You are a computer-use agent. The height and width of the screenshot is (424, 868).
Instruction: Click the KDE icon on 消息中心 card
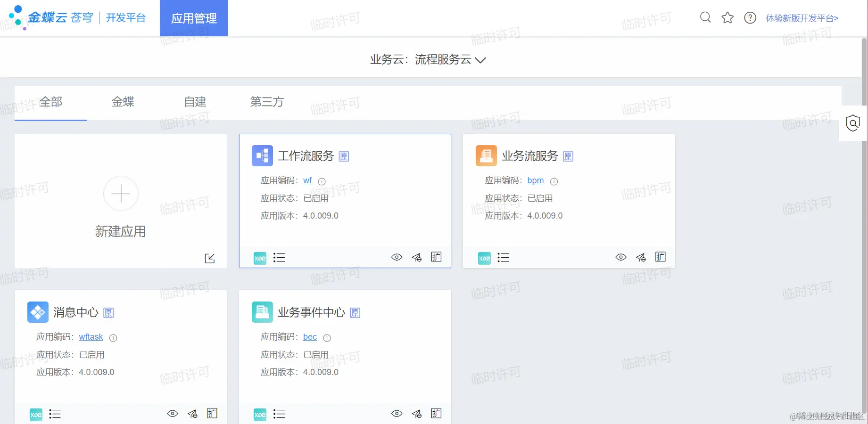[36, 414]
